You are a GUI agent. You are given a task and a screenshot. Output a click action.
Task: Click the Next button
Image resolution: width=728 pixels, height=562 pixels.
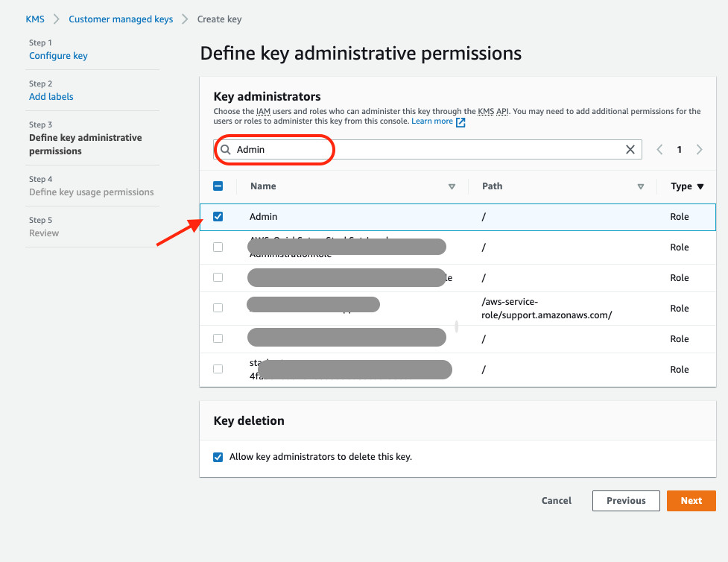pyautogui.click(x=691, y=500)
